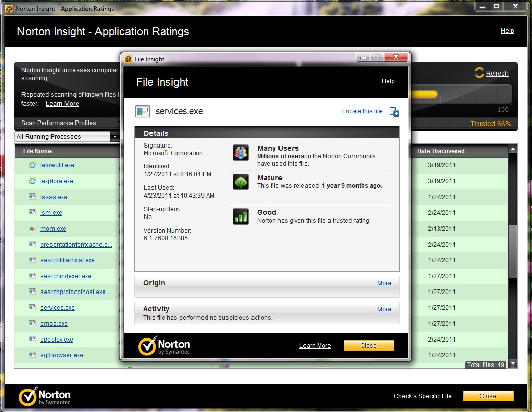Open the iexplore.exe file link
Screen dimensions: 532x412
point(57,181)
